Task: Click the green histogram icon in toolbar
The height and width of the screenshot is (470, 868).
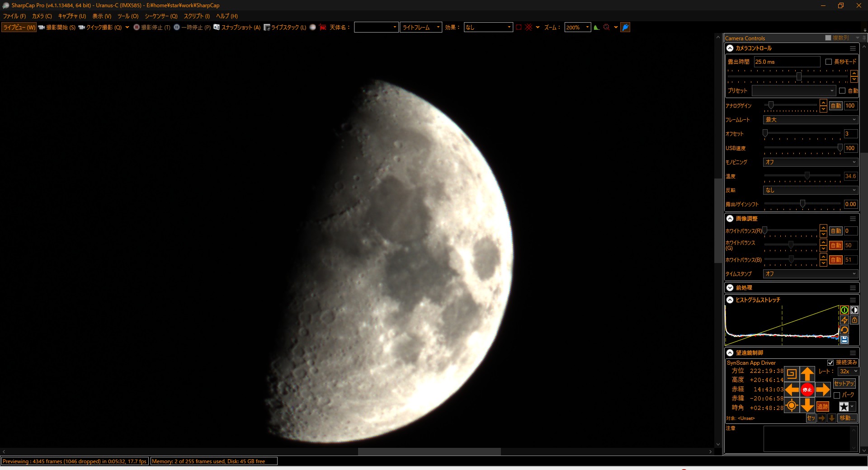Action: (597, 28)
